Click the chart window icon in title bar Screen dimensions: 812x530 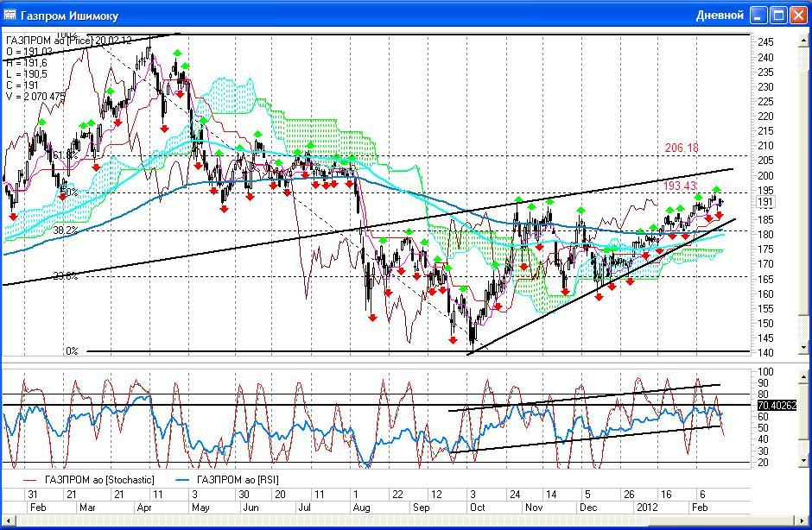point(10,15)
